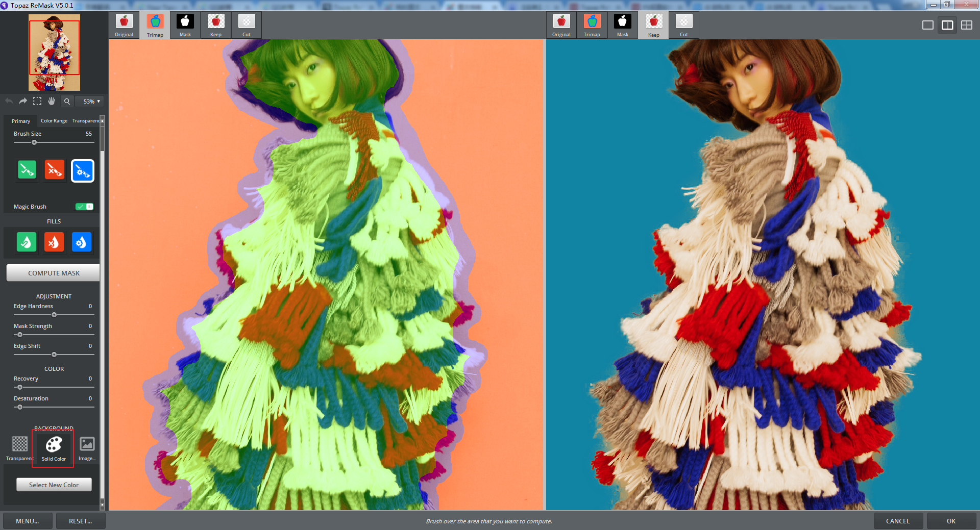Show Trimap view in right pane
Viewport: 980px width, 530px height.
[592, 25]
